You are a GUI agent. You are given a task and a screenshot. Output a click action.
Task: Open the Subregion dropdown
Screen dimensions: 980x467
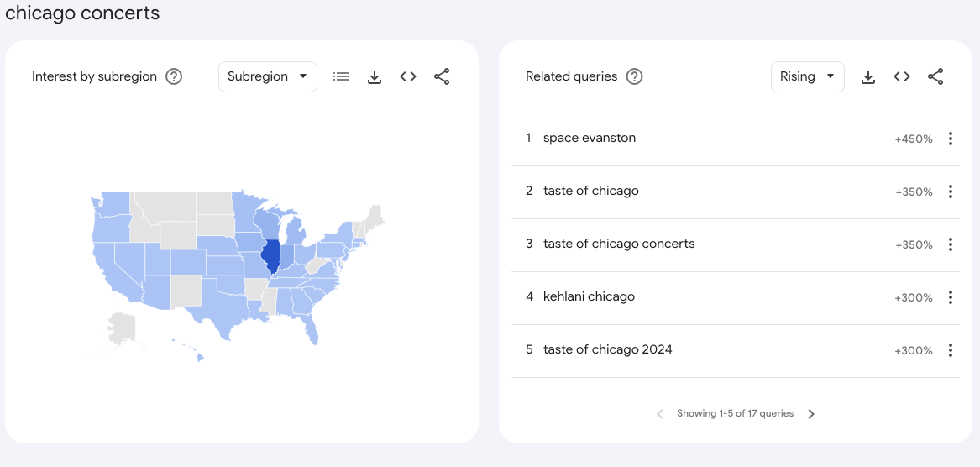[268, 77]
